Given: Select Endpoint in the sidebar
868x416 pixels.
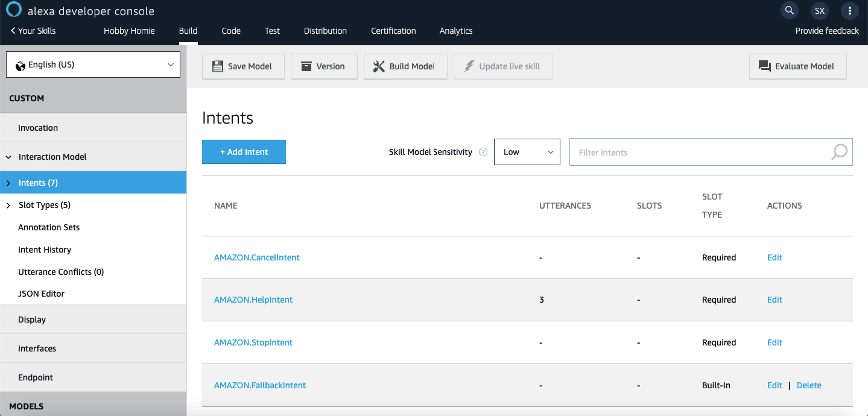Looking at the screenshot, I should coord(93,377).
